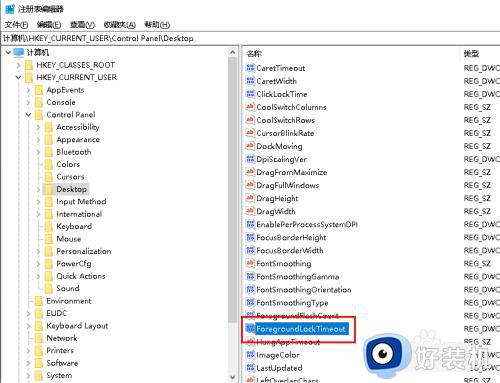500x383 pixels.
Task: Click the Desktop folder icon
Action: (49, 189)
